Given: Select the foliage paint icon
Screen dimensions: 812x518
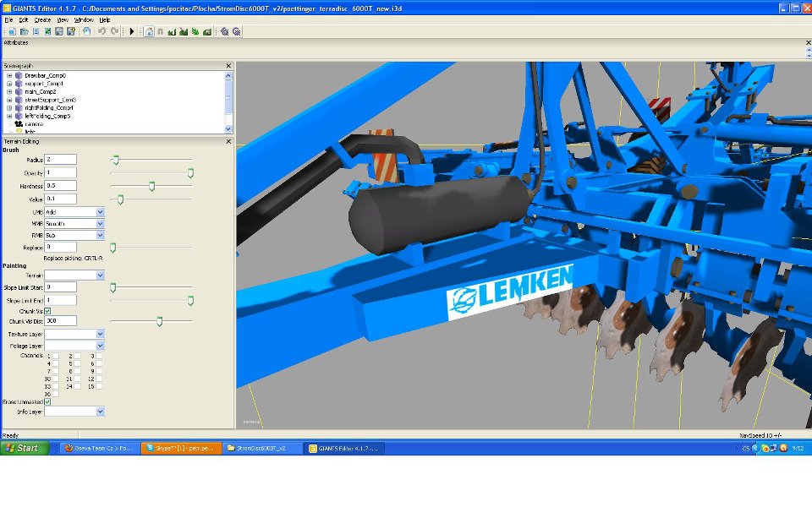Looking at the screenshot, I should click(x=195, y=31).
